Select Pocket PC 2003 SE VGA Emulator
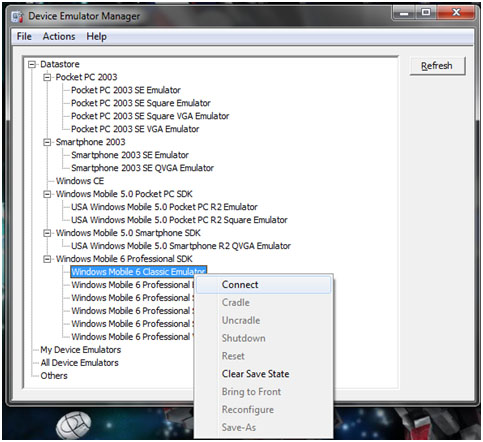The width and height of the screenshot is (483, 442). click(x=135, y=129)
